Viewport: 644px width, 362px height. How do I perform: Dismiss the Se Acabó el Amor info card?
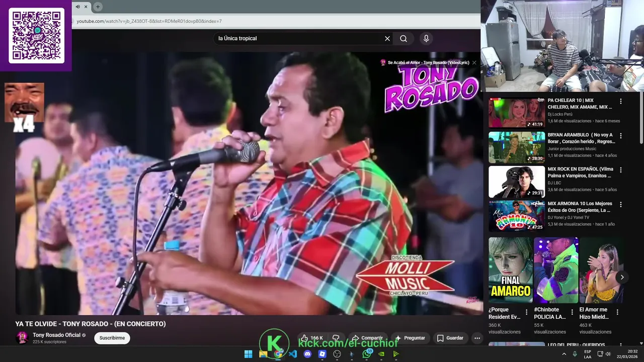tap(474, 63)
